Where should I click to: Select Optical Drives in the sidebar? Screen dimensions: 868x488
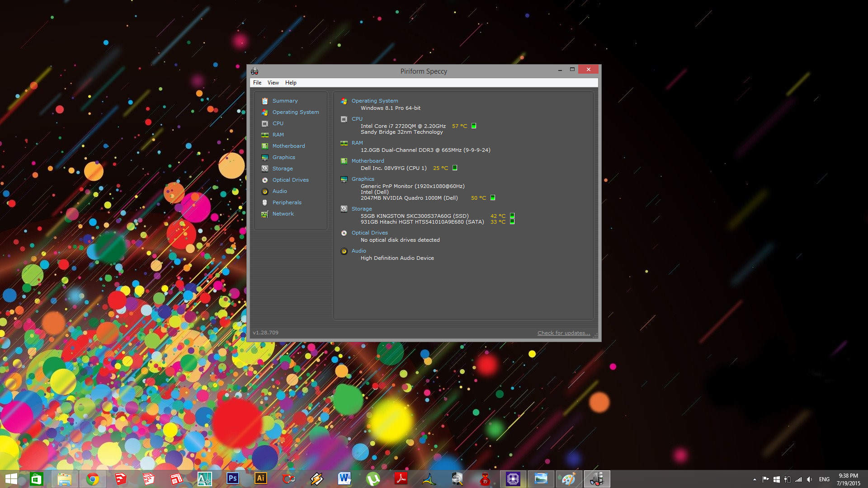(290, 180)
